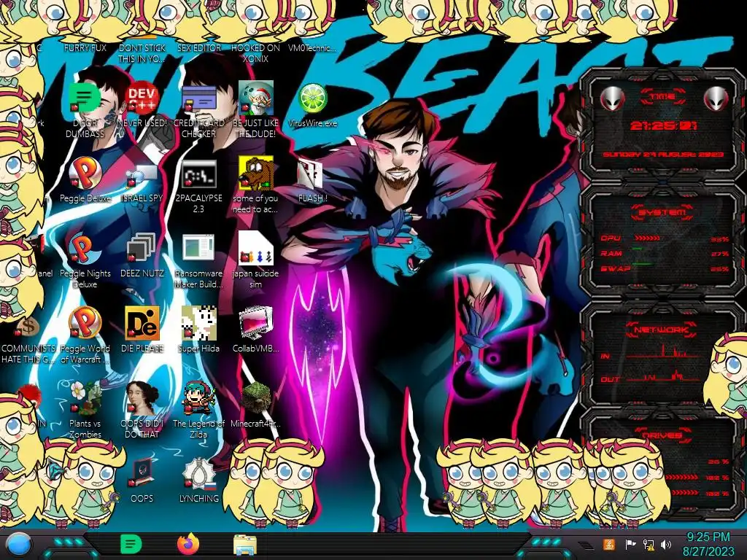Click the widget date 'Sunday 27 August 2023'
Image resolution: width=747 pixels, height=560 pixels.
663,155
